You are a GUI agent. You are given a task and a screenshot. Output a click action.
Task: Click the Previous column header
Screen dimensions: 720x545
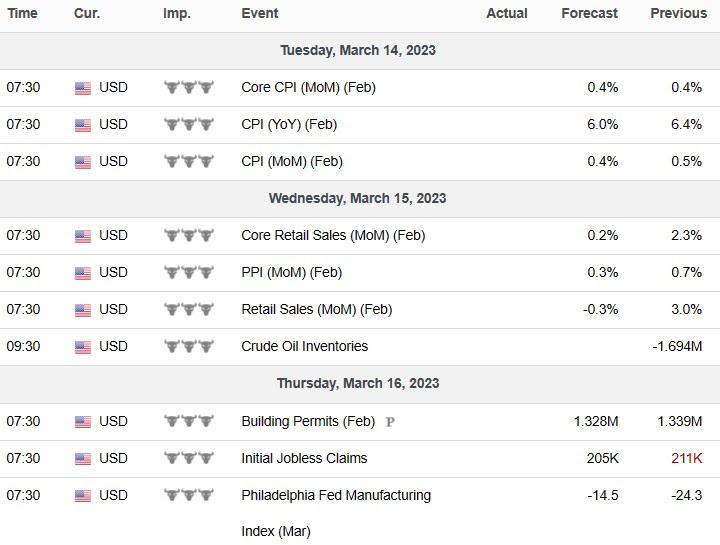click(678, 13)
